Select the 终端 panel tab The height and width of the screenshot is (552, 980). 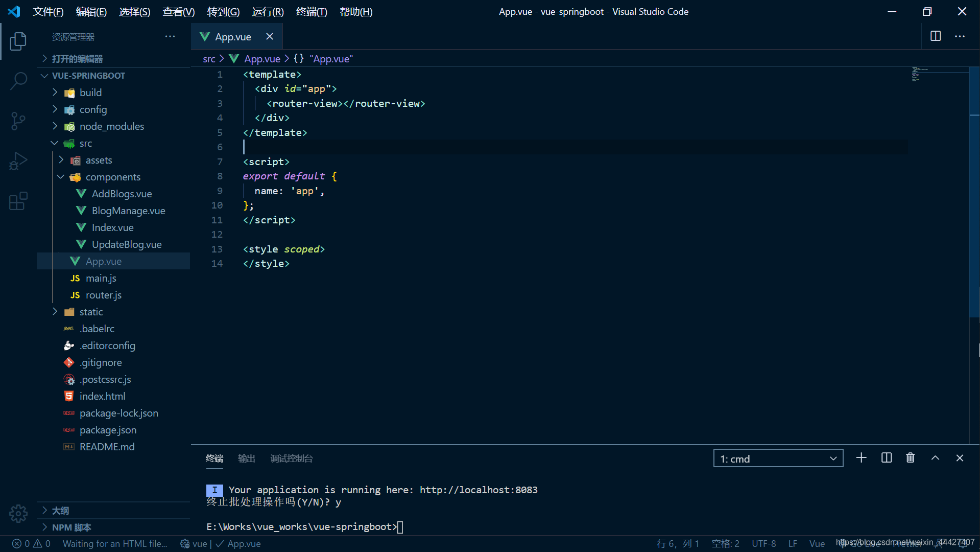coord(214,458)
